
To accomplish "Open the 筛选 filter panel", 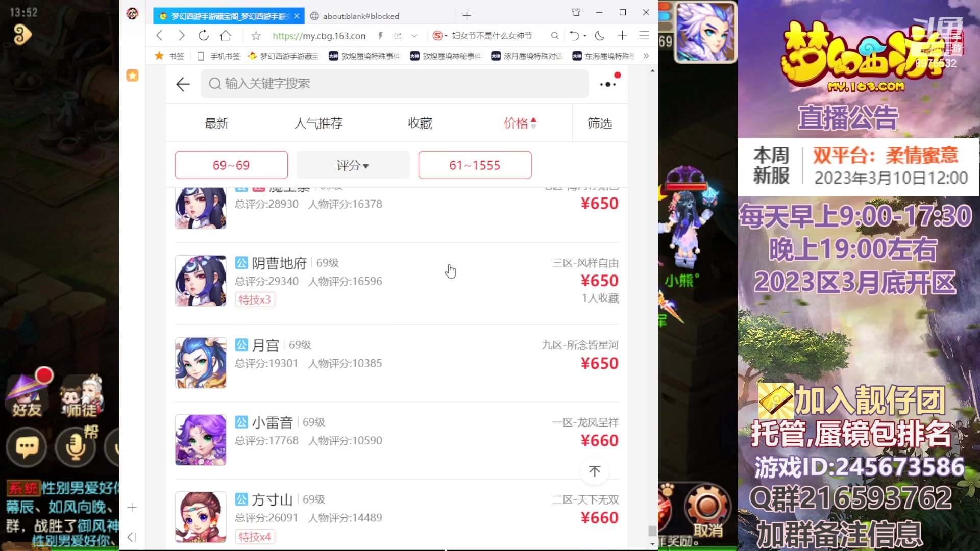I will [600, 123].
